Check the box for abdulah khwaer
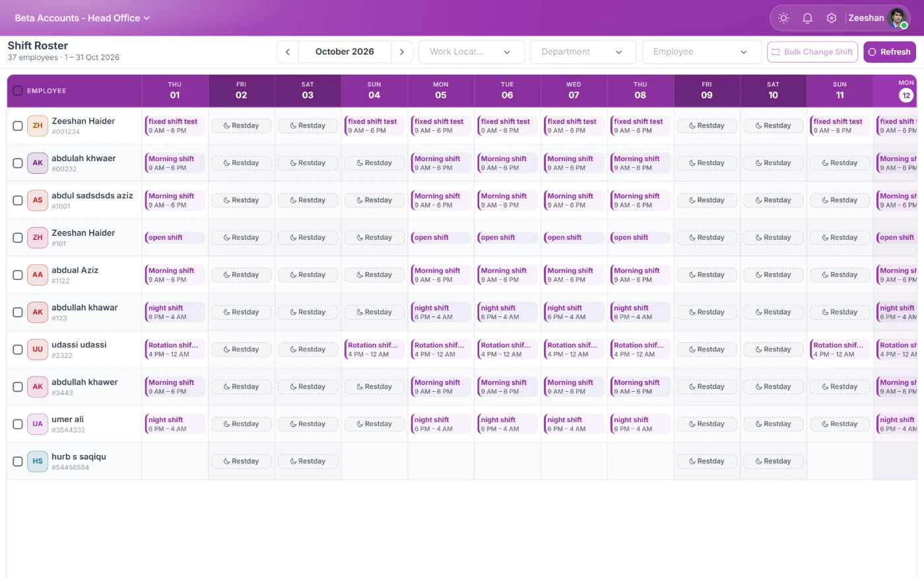This screenshot has height=578, width=924. [x=18, y=163]
